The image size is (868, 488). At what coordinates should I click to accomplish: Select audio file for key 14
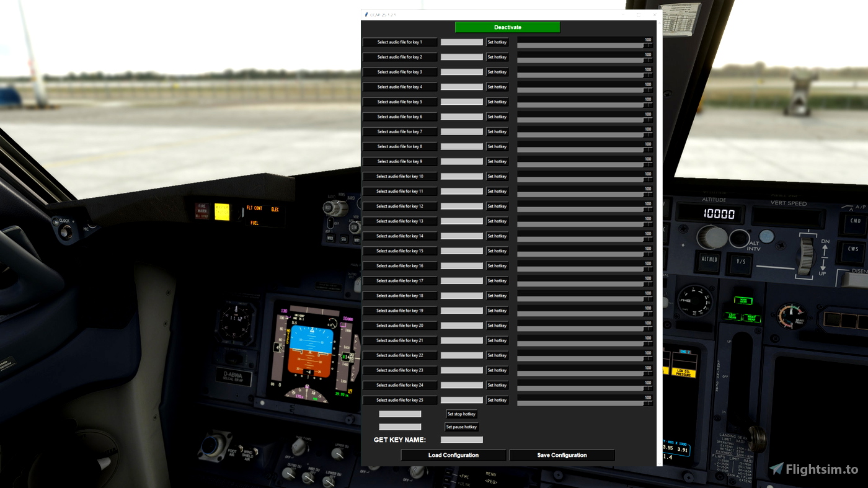(400, 236)
